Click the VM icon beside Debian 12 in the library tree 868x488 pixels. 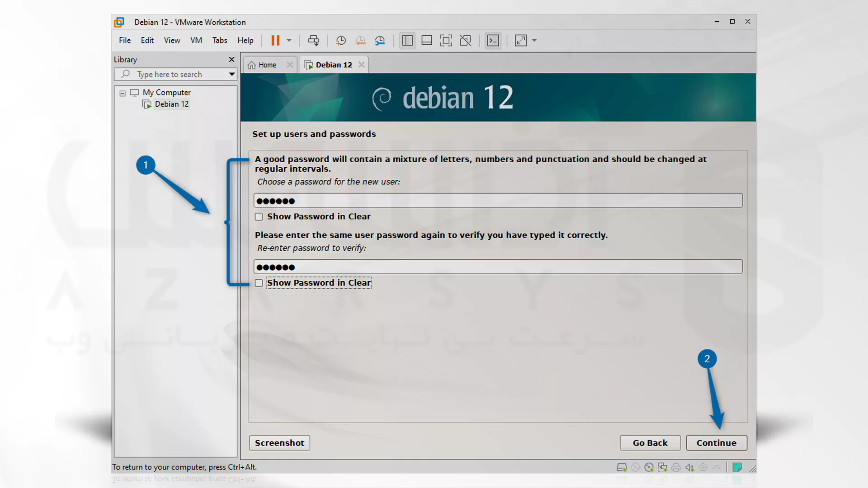[x=146, y=104]
